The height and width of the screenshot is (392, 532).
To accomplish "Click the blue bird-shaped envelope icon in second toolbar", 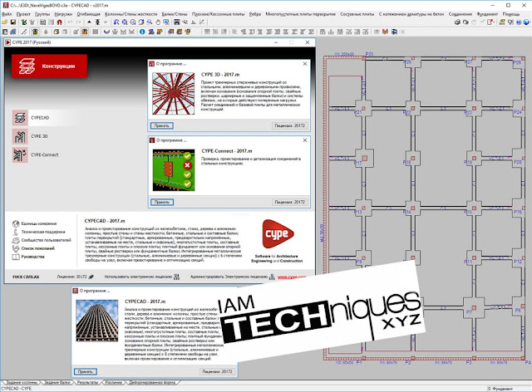I will 106,32.
